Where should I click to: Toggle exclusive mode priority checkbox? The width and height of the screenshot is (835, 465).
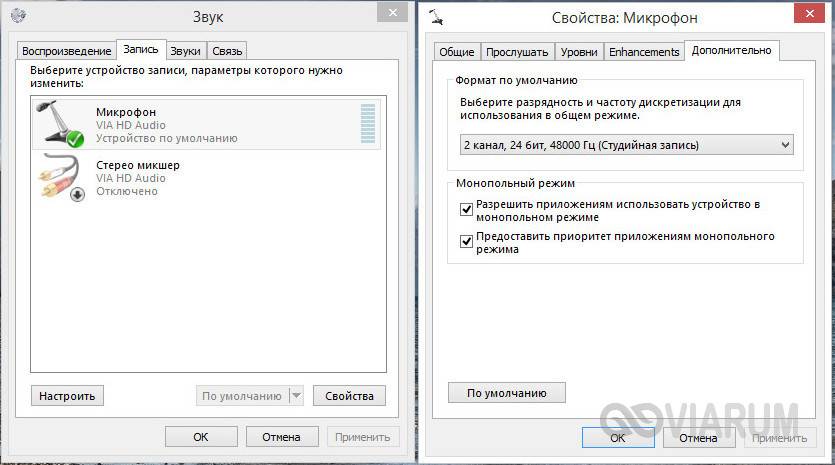[x=466, y=241]
